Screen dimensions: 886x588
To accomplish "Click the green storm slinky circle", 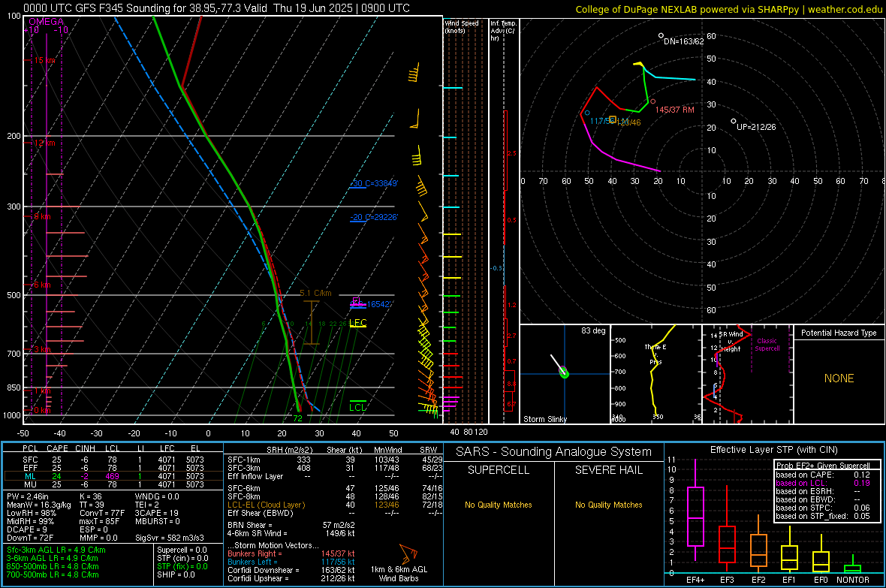I will (564, 372).
